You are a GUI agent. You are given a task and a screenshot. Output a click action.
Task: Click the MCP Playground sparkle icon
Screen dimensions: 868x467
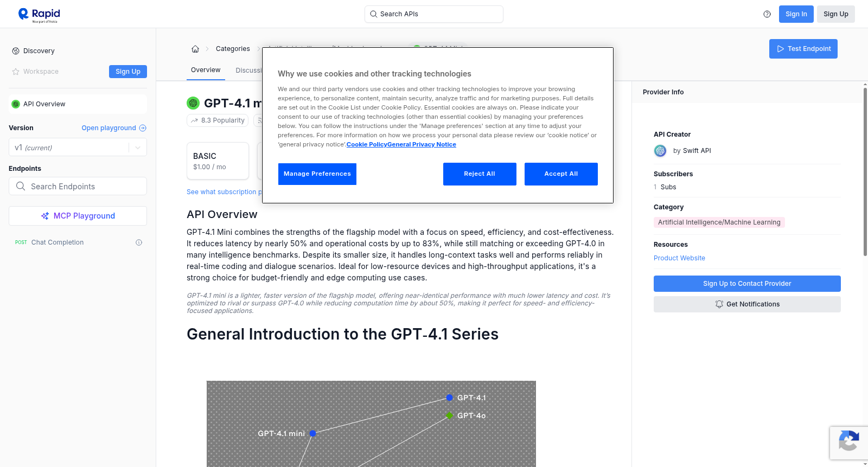[45, 216]
